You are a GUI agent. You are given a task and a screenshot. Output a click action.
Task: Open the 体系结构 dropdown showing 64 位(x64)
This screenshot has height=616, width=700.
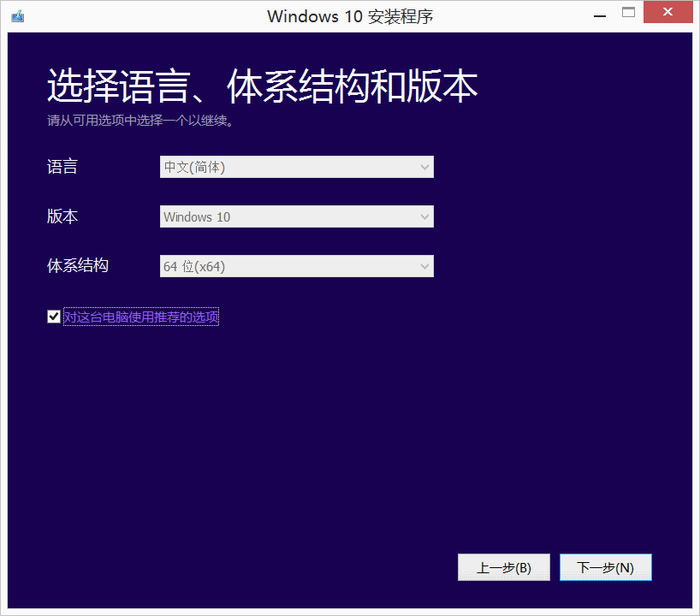pyautogui.click(x=296, y=266)
